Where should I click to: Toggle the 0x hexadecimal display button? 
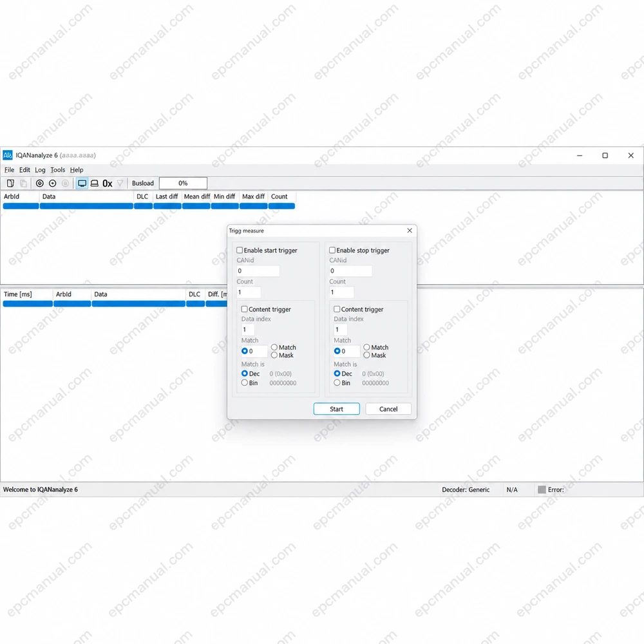coord(107,183)
